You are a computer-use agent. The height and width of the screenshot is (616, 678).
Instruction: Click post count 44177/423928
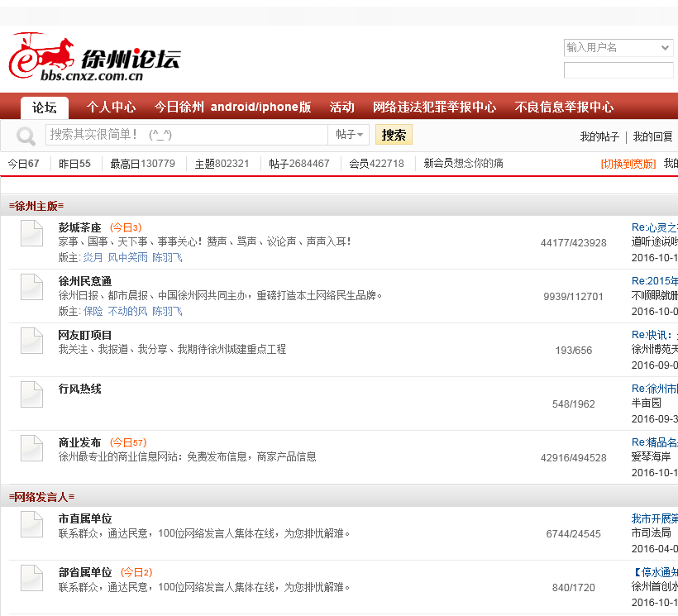pyautogui.click(x=573, y=243)
